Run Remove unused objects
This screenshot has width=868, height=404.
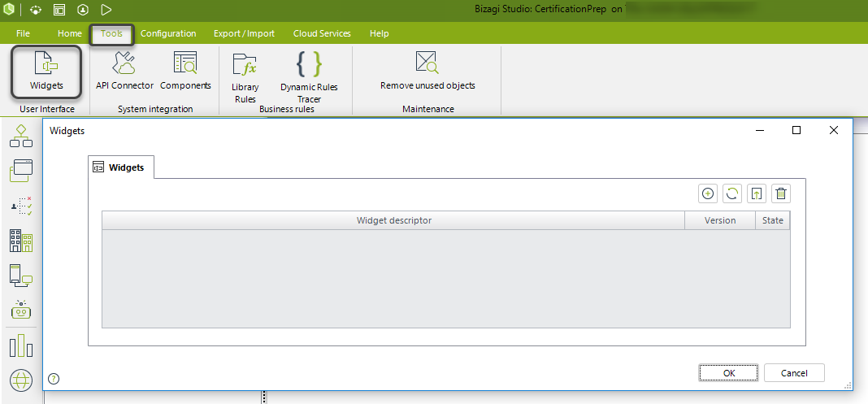click(x=427, y=72)
